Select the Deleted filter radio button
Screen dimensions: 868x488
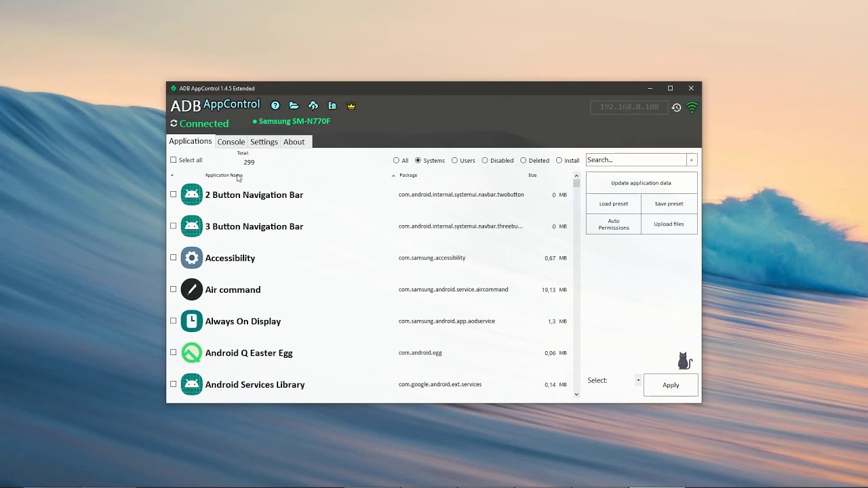point(523,161)
